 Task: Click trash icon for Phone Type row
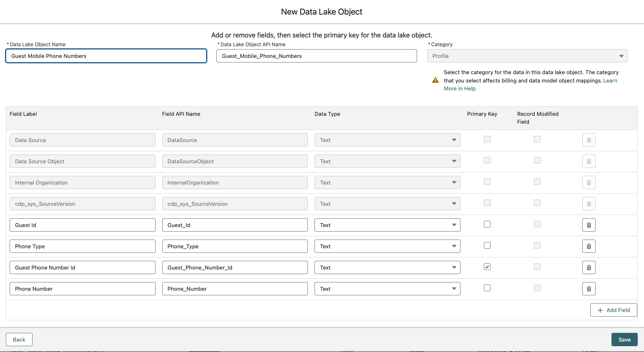pyautogui.click(x=589, y=246)
